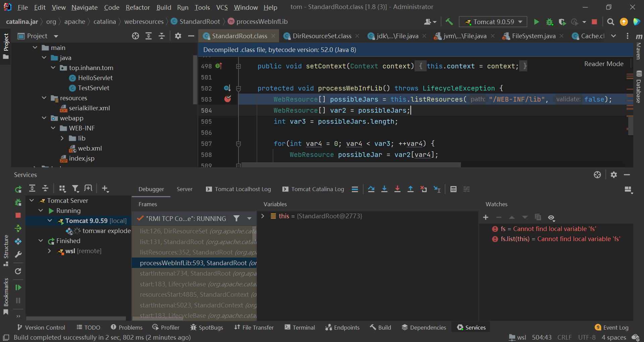
Task: Expand 'this' variable in Variables
Action: 263,216
